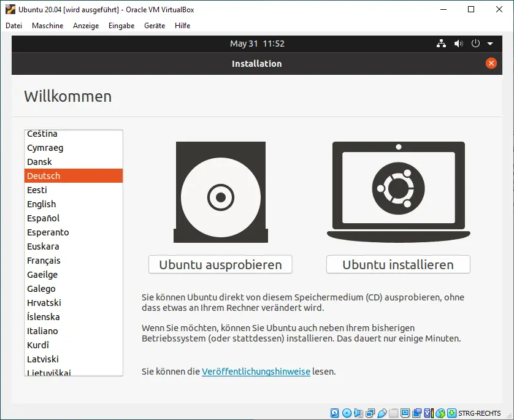Viewport: 514px width, 420px height.
Task: Click the mouse integration globe icon
Action: coord(440,413)
